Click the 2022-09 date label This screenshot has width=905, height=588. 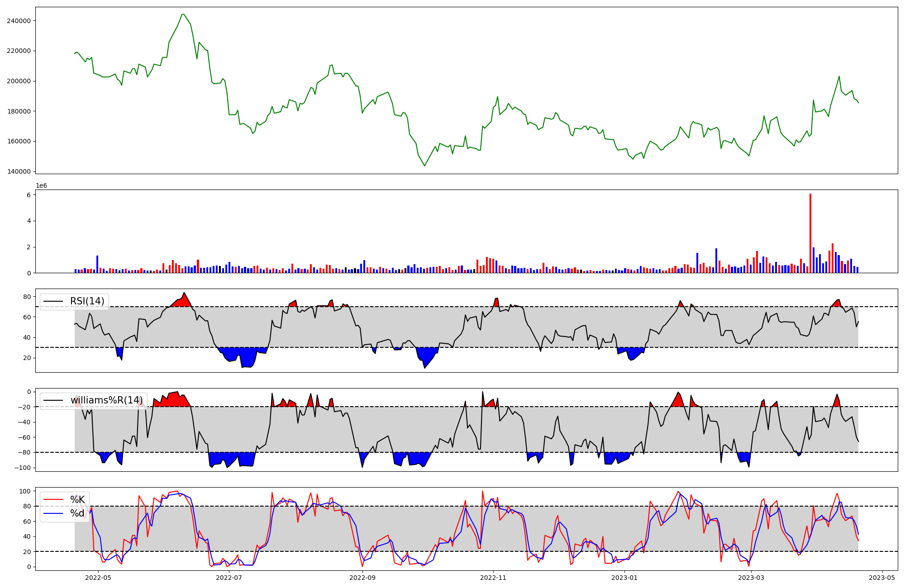[x=362, y=578]
